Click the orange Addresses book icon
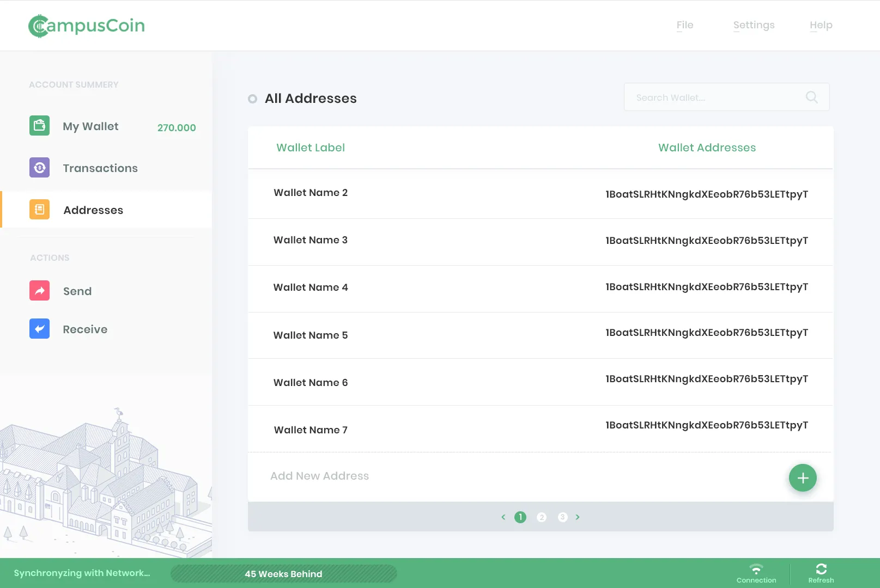 coord(39,210)
